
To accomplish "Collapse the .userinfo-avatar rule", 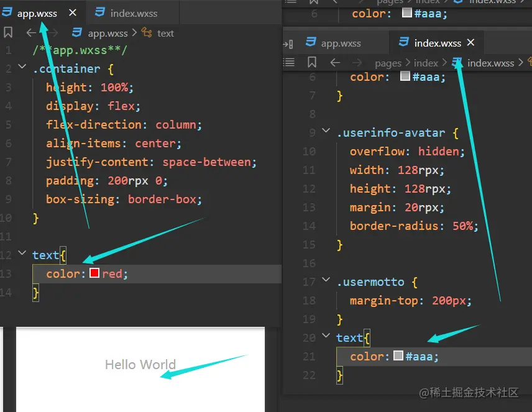I will (x=326, y=130).
